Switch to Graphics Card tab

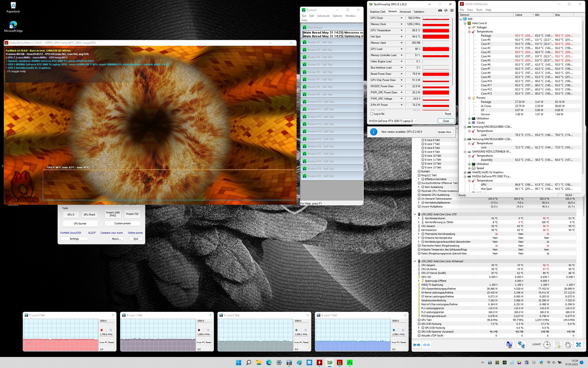[377, 12]
